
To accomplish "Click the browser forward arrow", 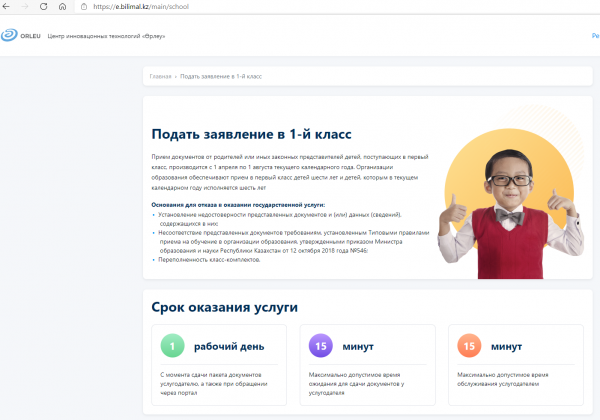I will (26, 7).
